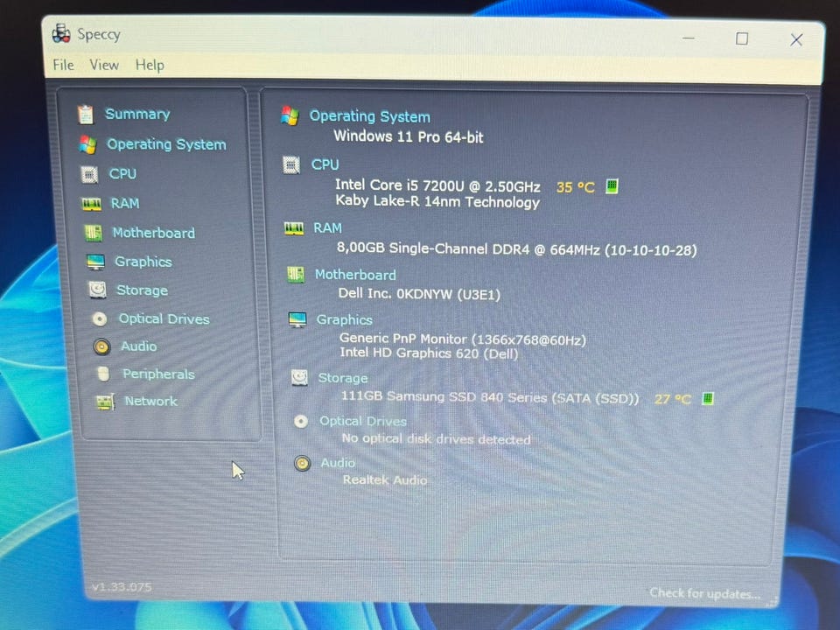Viewport: 840px width, 630px height.
Task: Click 'No optical disk drives detected' text
Action: pyautogui.click(x=436, y=439)
